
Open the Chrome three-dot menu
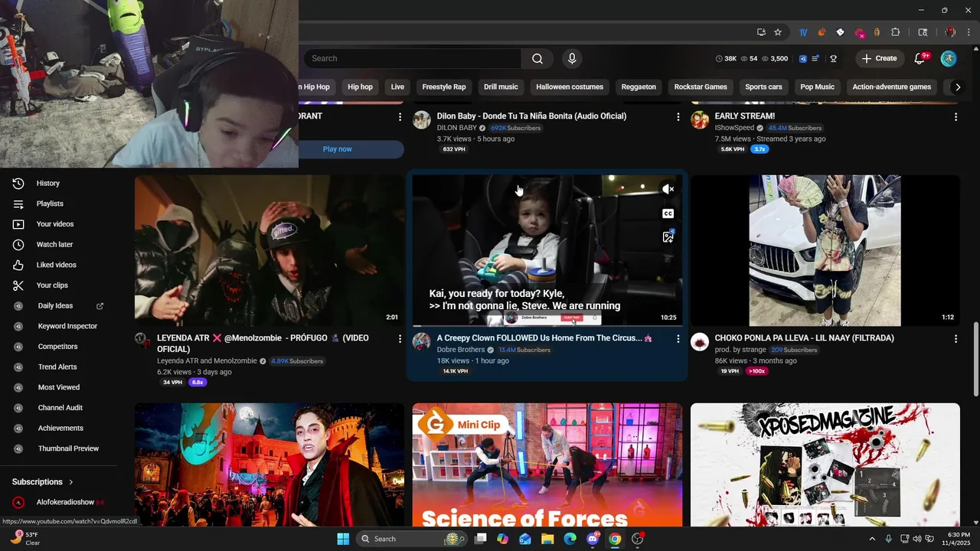[968, 32]
